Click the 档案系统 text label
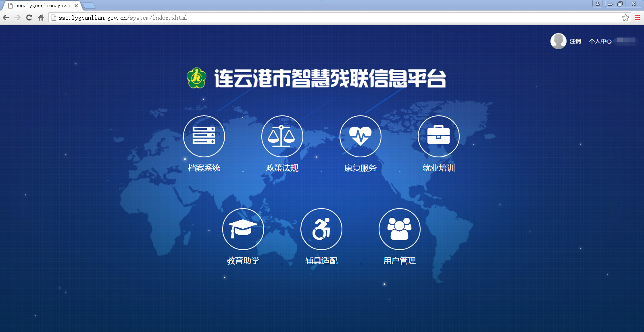Viewport: 644px width, 332px height. click(x=204, y=168)
